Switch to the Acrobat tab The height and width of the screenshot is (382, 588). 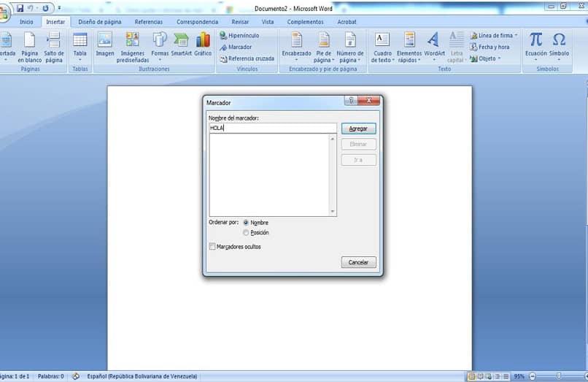(347, 22)
